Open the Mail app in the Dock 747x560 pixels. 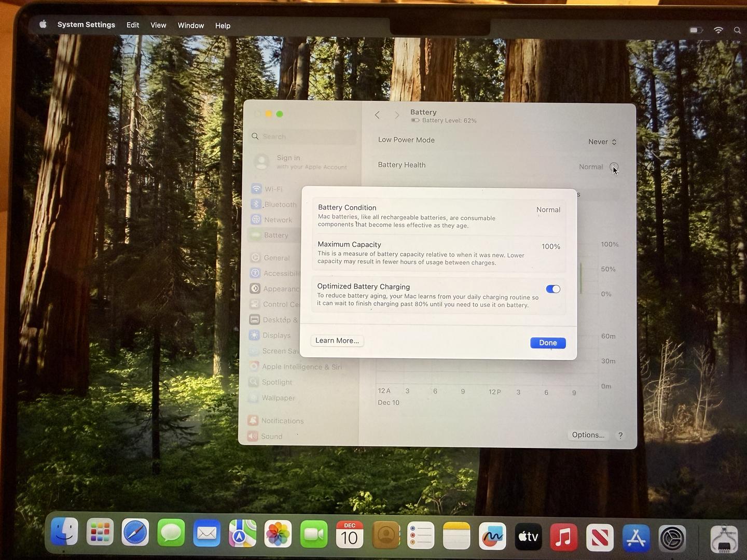[207, 533]
